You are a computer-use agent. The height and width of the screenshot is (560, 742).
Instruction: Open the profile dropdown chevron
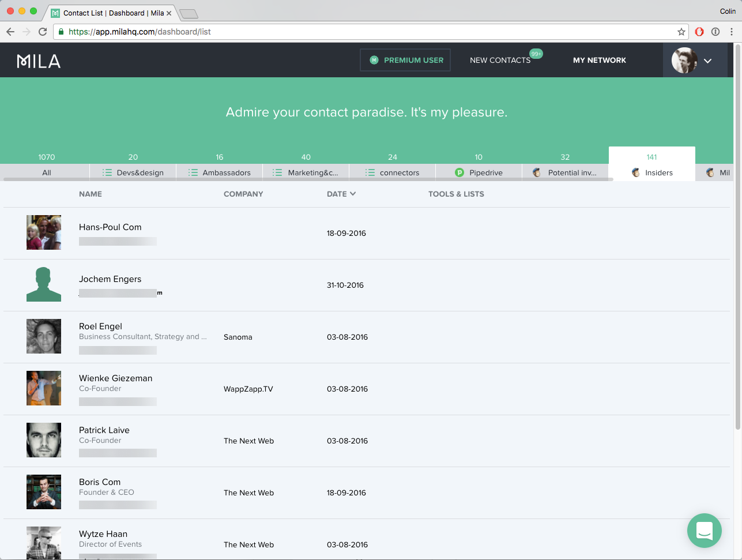(x=708, y=61)
